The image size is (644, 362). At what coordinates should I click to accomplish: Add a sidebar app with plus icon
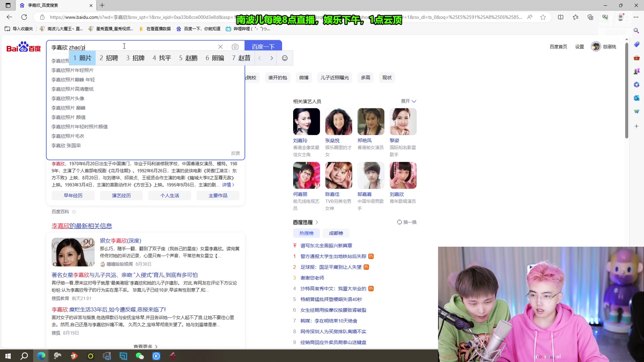pos(636,126)
